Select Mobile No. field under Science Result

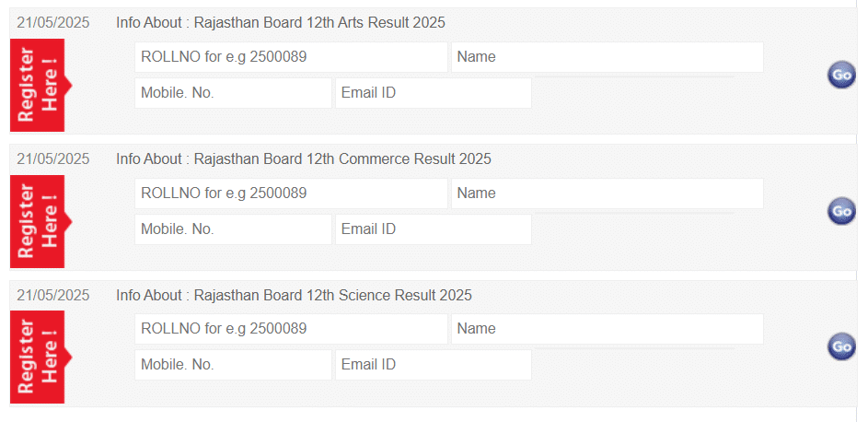233,365
